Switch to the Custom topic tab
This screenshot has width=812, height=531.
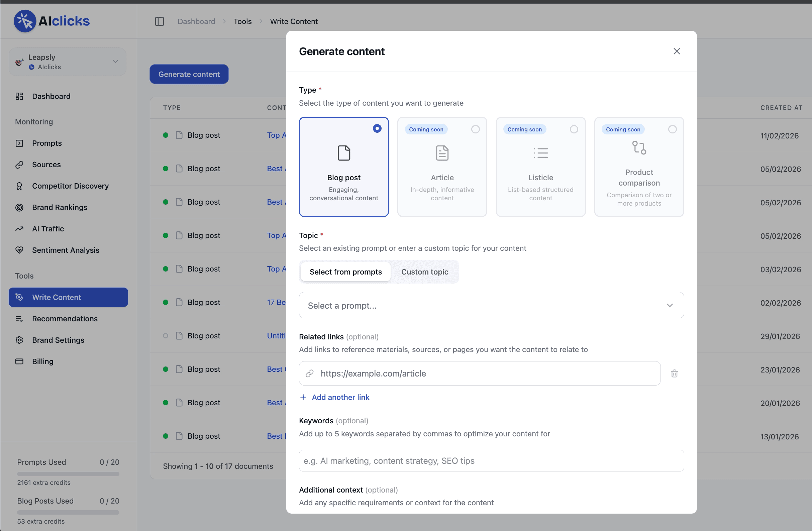point(424,272)
